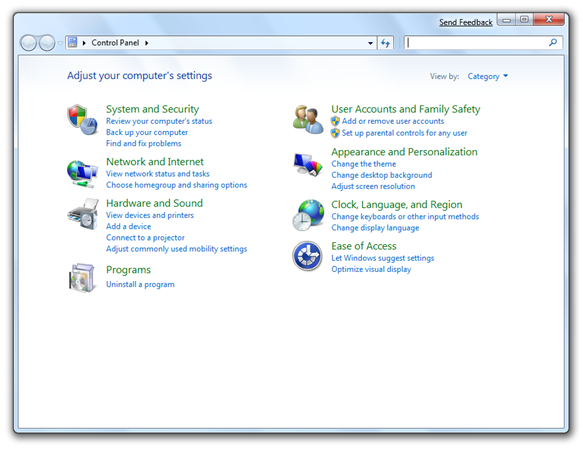Click the Send Feedback link
Image resolution: width=583 pixels, height=449 pixels.
pyautogui.click(x=466, y=22)
